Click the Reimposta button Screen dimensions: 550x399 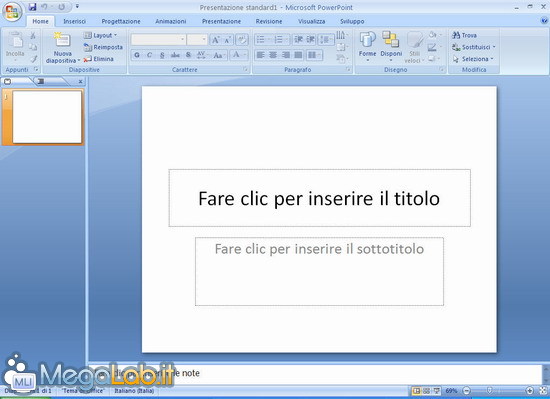point(103,47)
